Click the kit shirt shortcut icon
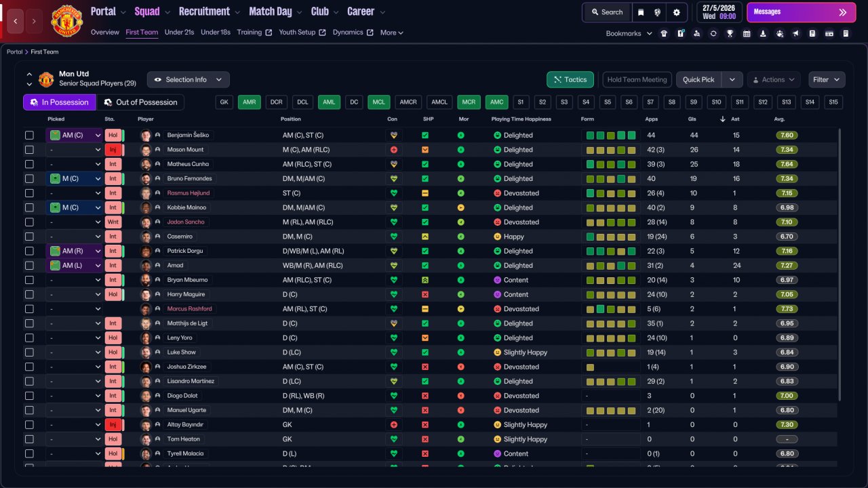 [x=663, y=33]
